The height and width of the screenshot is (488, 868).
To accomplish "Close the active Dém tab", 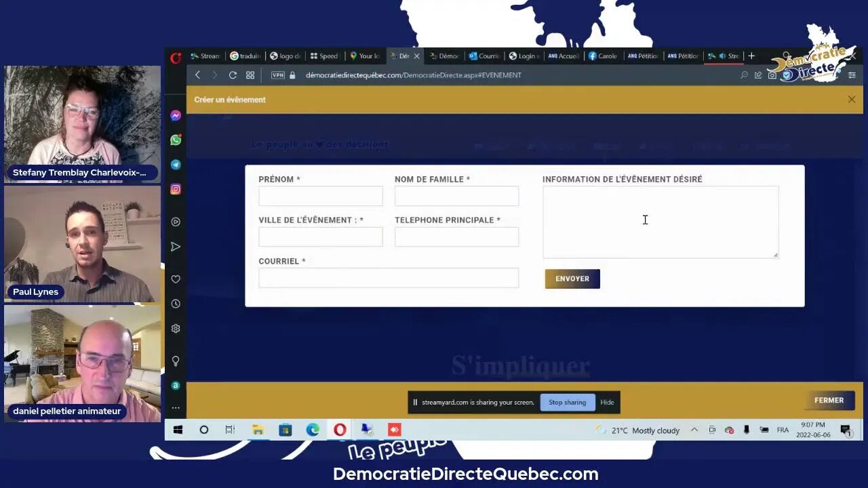I will (x=416, y=56).
